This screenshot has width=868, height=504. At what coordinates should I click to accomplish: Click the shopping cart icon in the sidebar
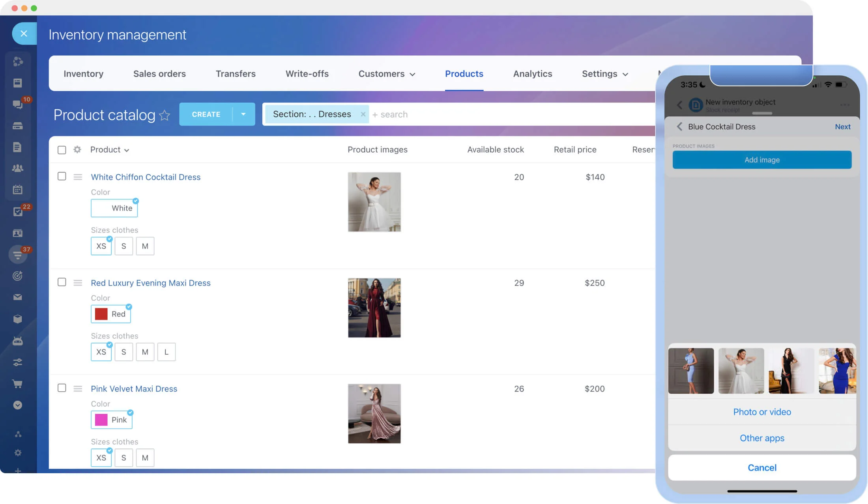point(18,383)
